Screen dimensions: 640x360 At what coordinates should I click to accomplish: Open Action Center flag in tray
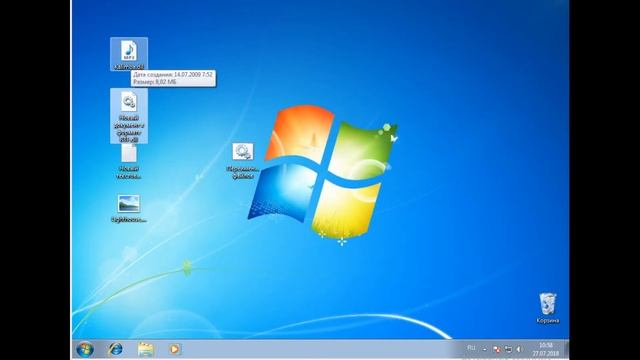497,349
